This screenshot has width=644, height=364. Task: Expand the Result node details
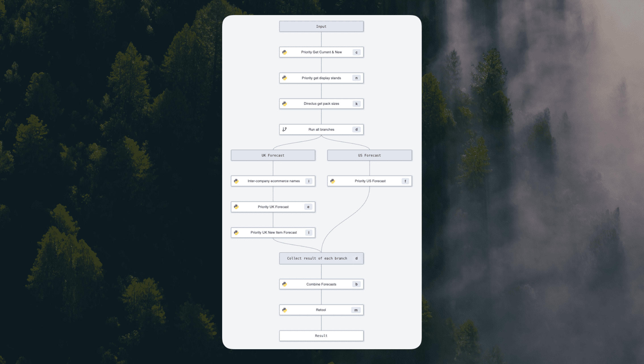[x=321, y=335]
